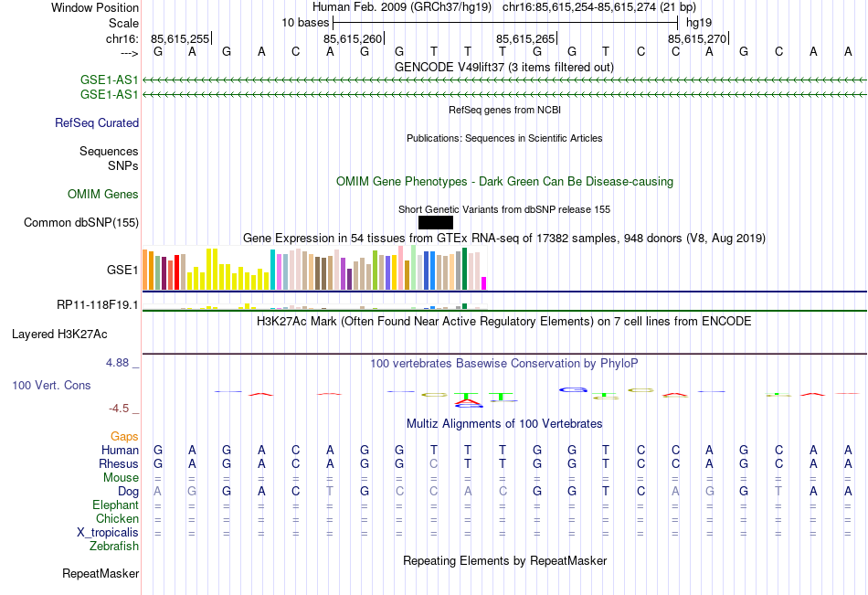The image size is (868, 595).
Task: Click the black dbSNP variant item
Action: tap(436, 223)
